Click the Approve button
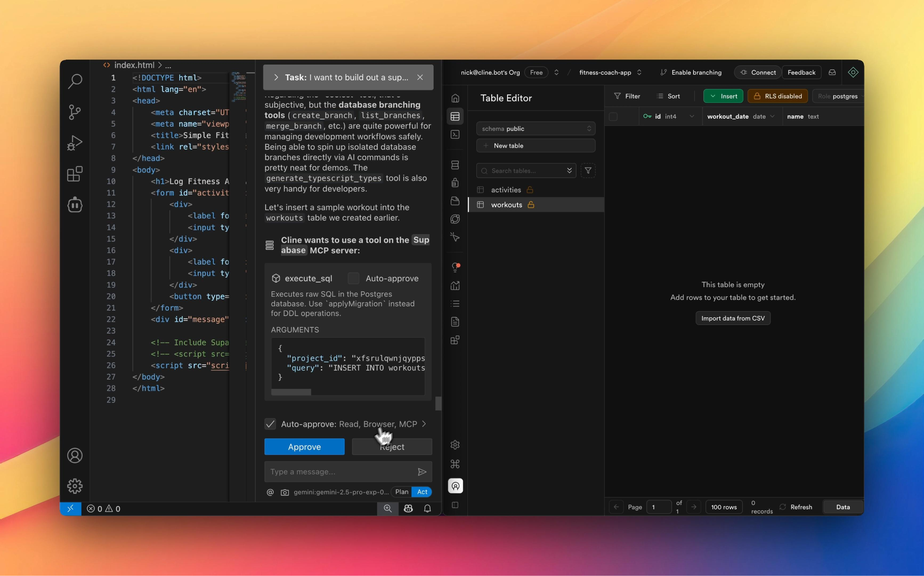 305,447
